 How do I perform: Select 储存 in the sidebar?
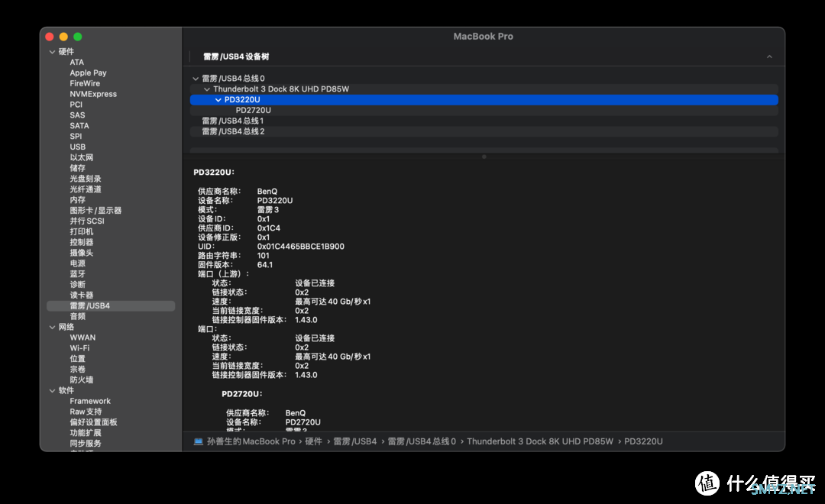point(77,168)
